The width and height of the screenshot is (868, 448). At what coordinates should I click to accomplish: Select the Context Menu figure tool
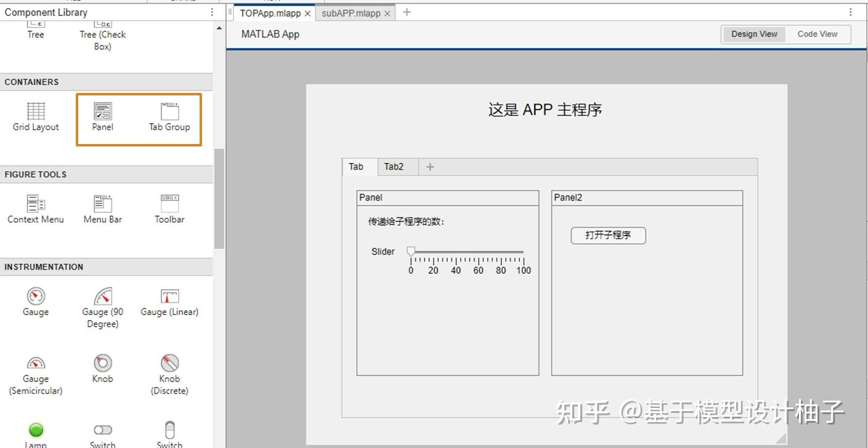(x=35, y=209)
